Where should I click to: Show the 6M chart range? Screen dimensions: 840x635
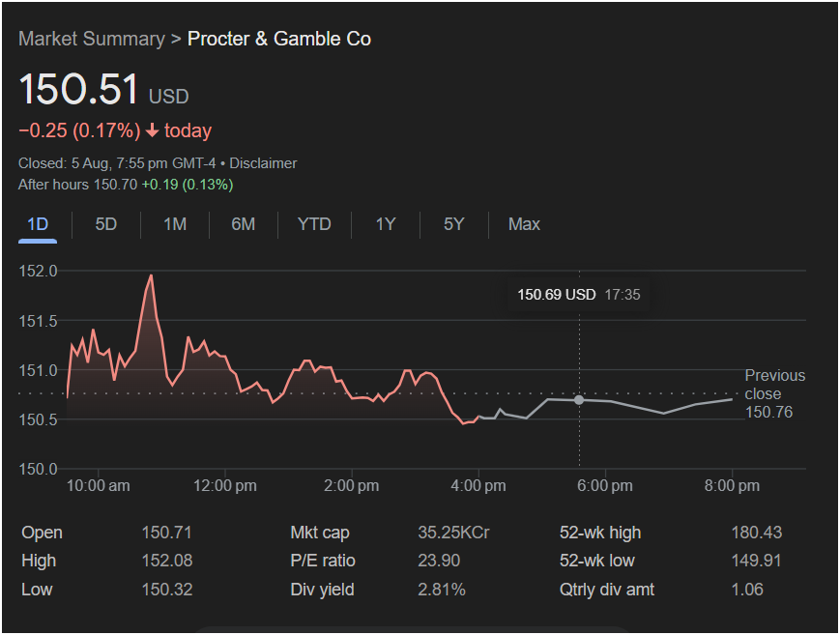244,224
